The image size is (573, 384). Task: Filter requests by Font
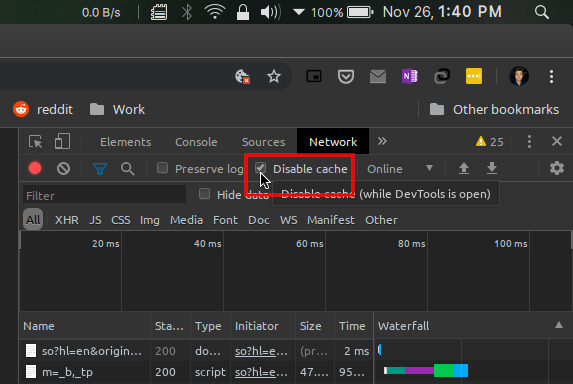(225, 220)
